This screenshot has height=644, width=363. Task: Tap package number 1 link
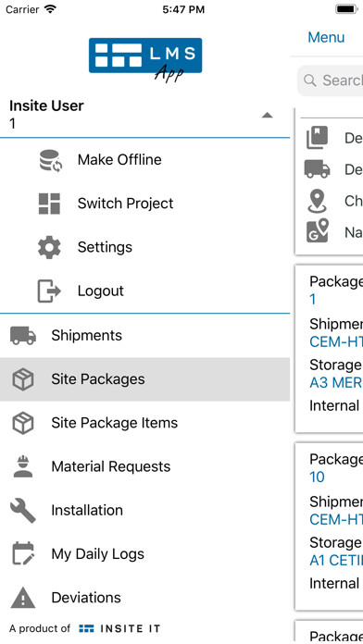click(x=313, y=300)
